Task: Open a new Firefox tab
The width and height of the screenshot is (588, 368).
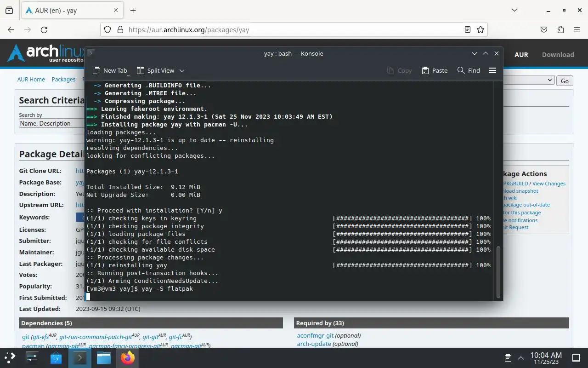Action: pos(133,10)
